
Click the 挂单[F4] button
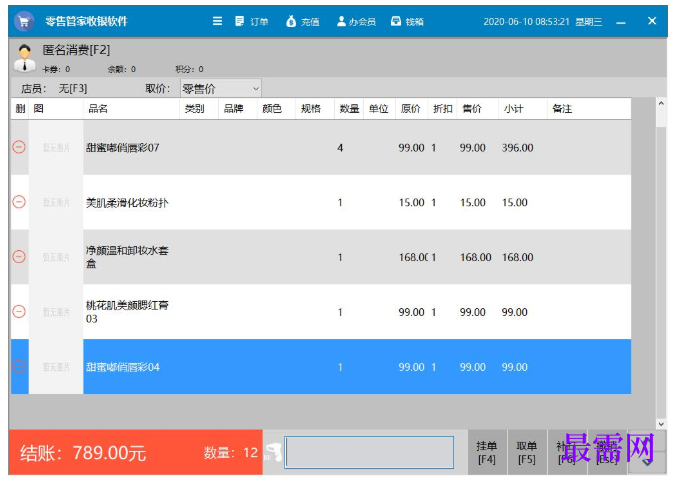point(487,452)
